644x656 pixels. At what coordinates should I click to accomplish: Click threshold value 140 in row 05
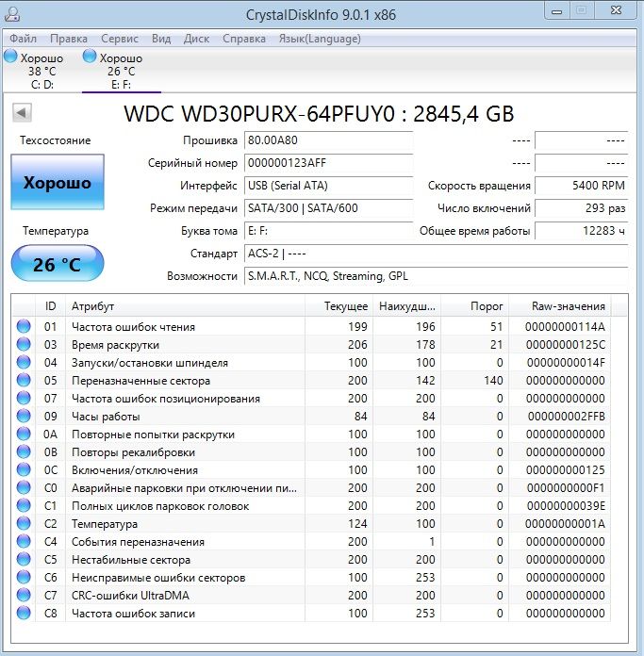(x=493, y=380)
